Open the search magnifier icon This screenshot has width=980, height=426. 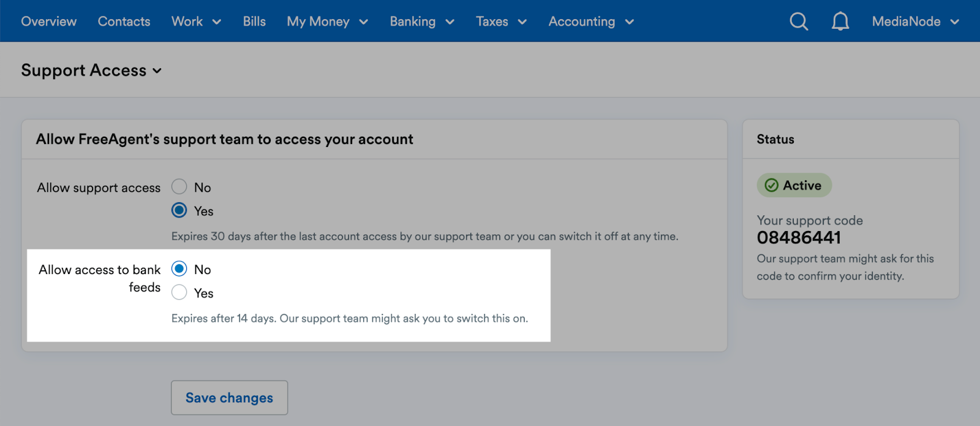(799, 21)
